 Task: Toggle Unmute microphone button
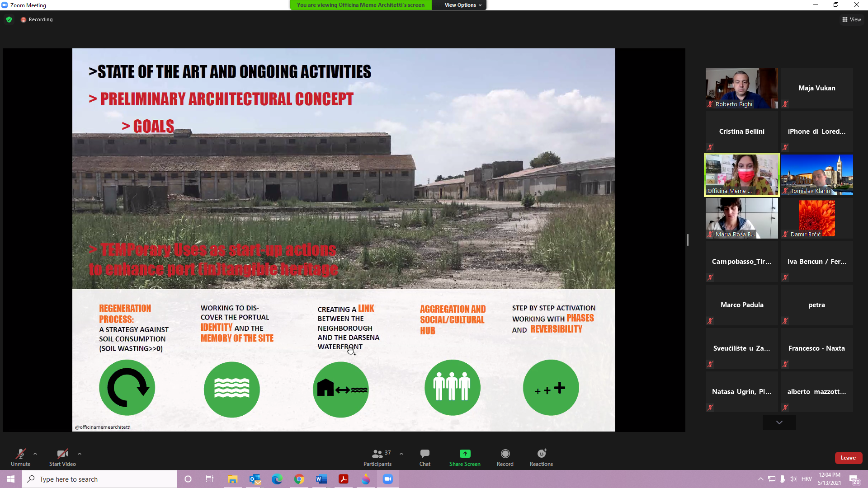tap(20, 454)
